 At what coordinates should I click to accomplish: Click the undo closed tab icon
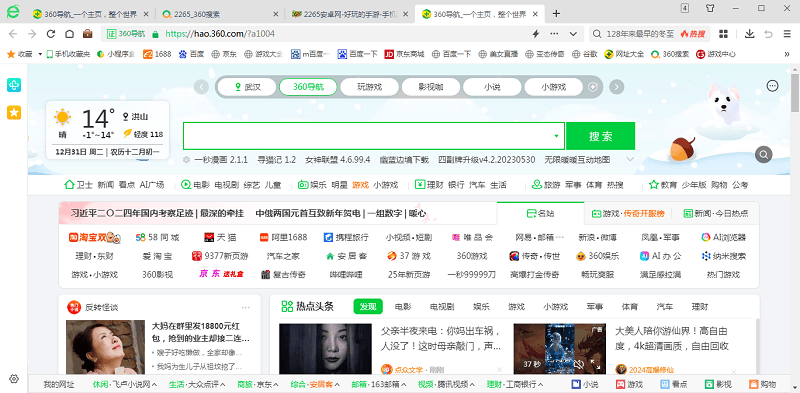tap(768, 34)
